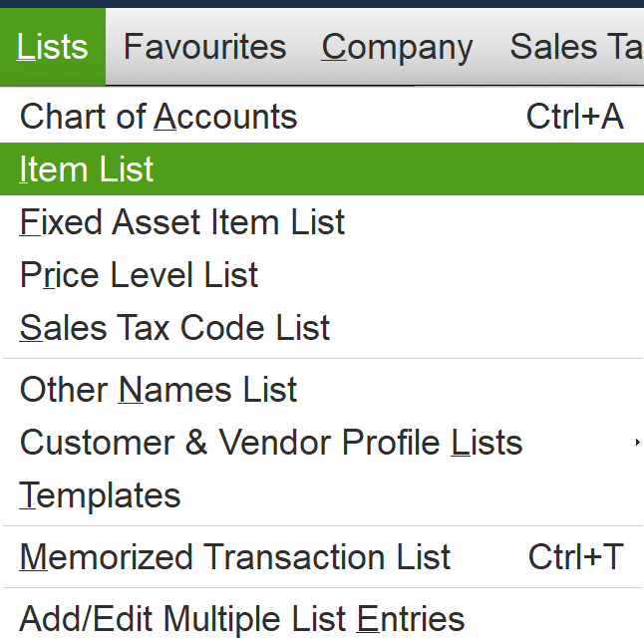Open the Sales Tax menu

pyautogui.click(x=576, y=47)
